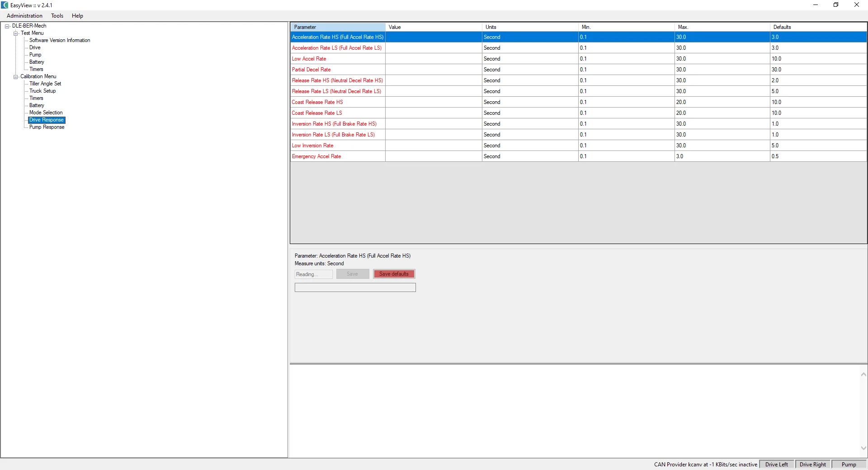868x470 pixels.
Task: Select Coast Release Rate HS parameter
Action: click(x=338, y=102)
